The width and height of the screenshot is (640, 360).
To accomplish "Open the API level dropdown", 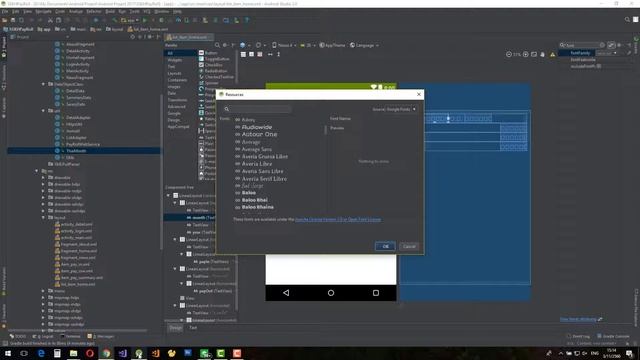I will (x=308, y=45).
